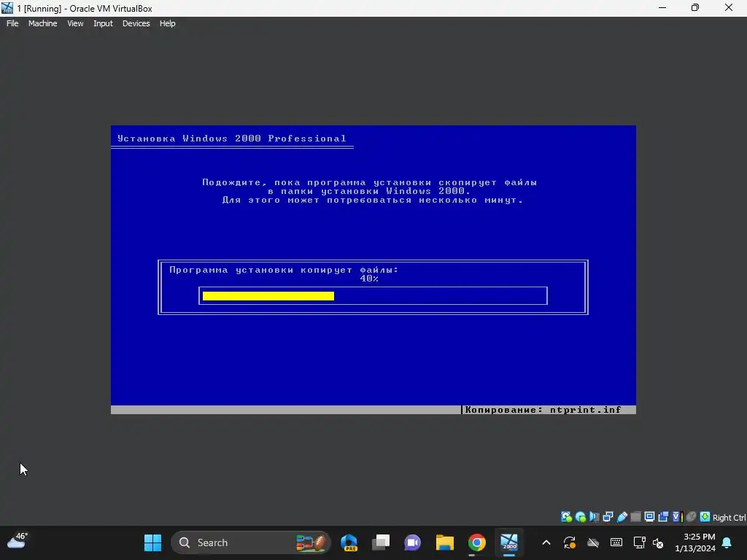Open the Windows Start menu
This screenshot has height=560, width=747.
pyautogui.click(x=153, y=542)
